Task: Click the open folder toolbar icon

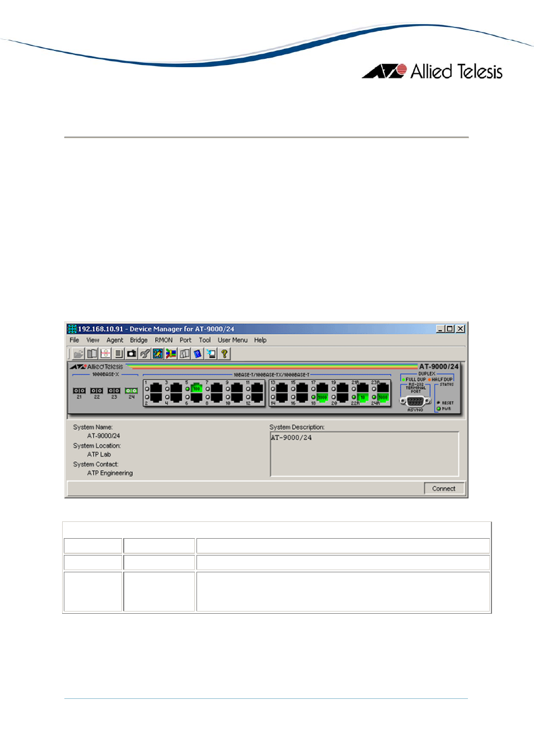Action: [x=78, y=353]
